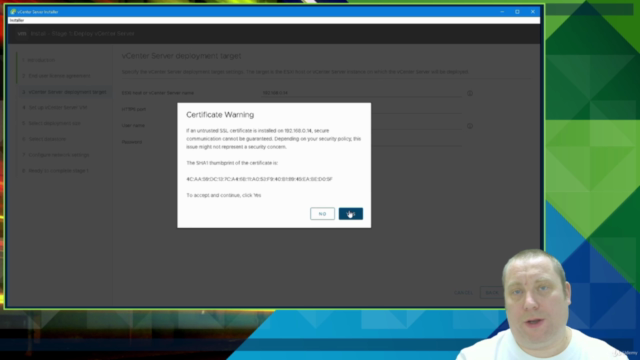Image resolution: width=640 pixels, height=360 pixels.
Task: Select the SHA1 thumbprint text of certificate
Action: pos(259,179)
